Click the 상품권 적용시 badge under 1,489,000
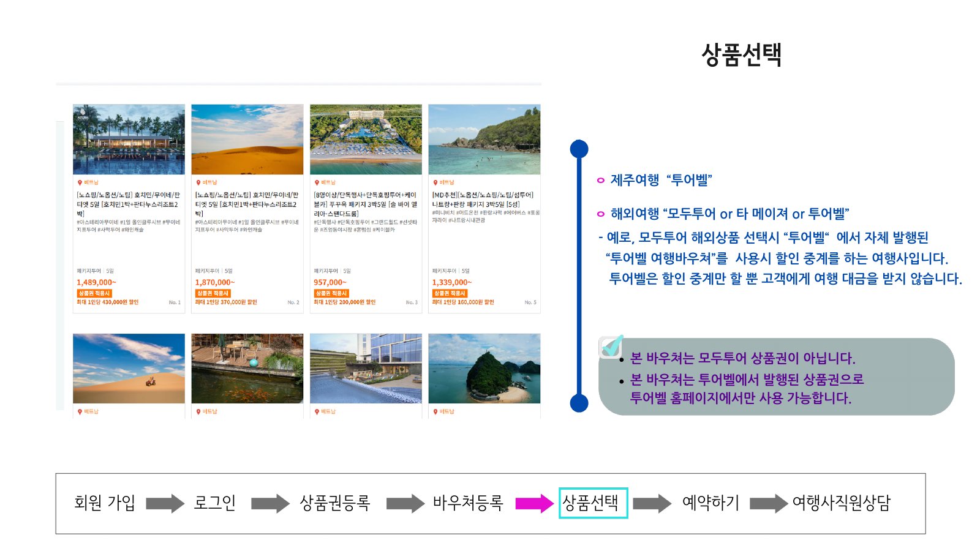The width and height of the screenshot is (980, 551). 94,293
